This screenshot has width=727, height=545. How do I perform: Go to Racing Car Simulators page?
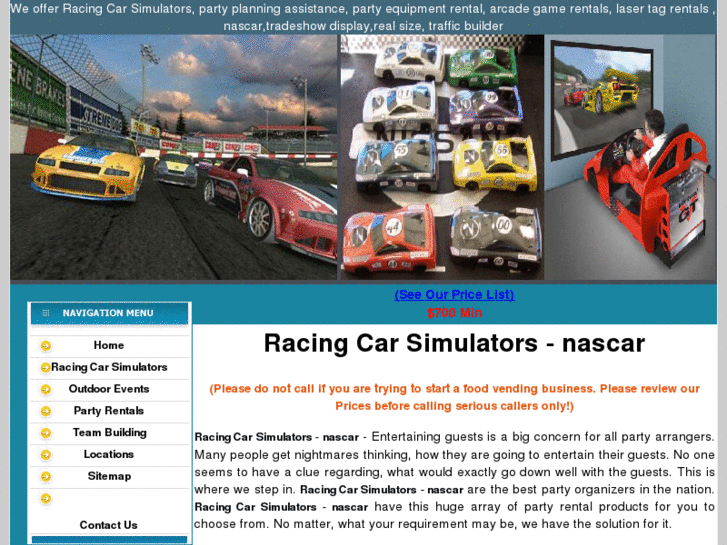109,367
